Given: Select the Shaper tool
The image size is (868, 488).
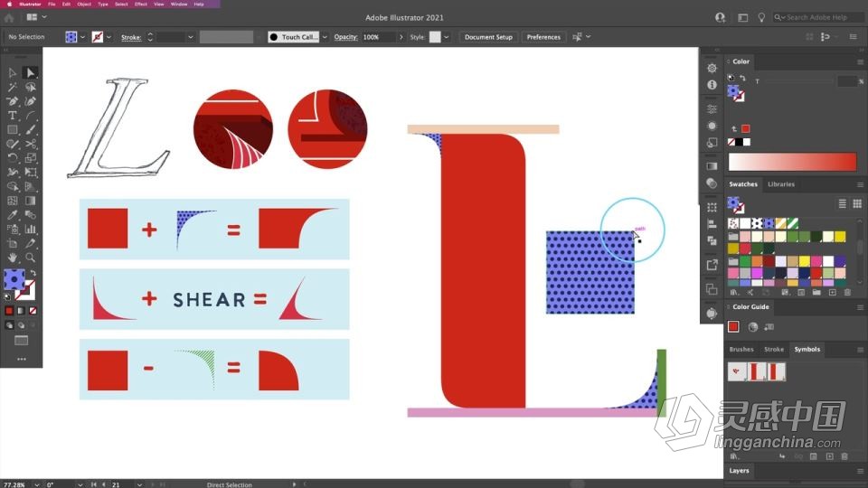Looking at the screenshot, I should point(12,144).
